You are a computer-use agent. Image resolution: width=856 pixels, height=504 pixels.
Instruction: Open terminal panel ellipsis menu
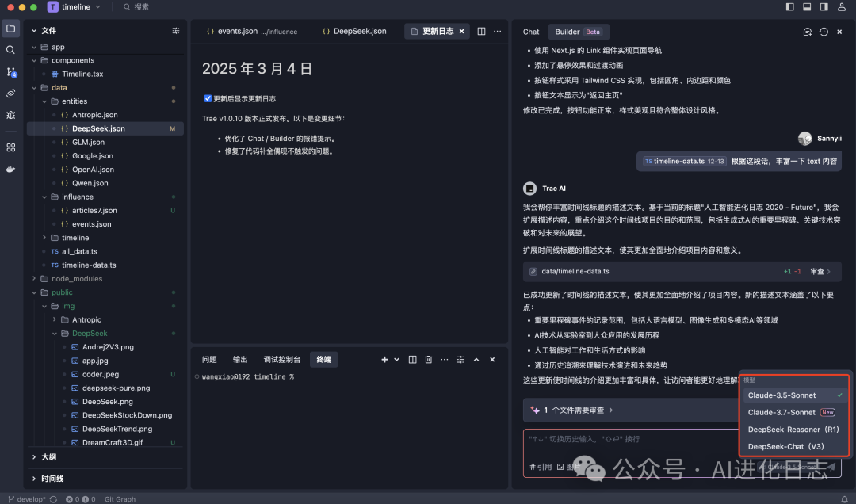coord(445,359)
